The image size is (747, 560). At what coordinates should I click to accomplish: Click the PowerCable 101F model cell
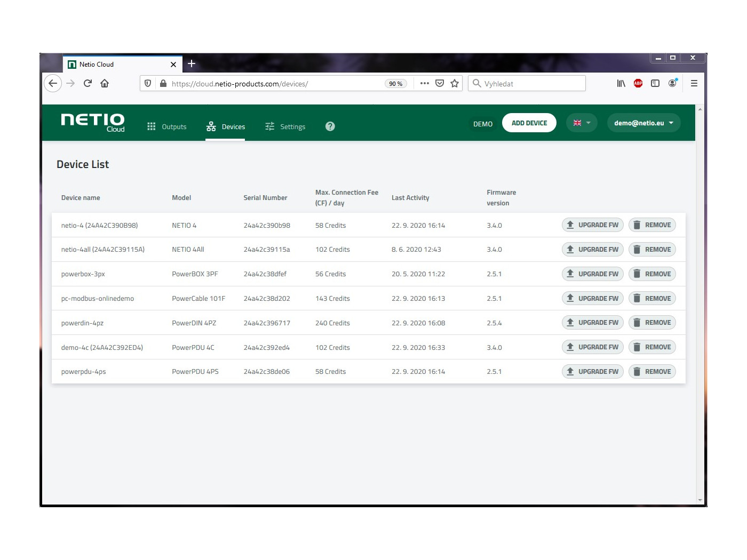198,299
